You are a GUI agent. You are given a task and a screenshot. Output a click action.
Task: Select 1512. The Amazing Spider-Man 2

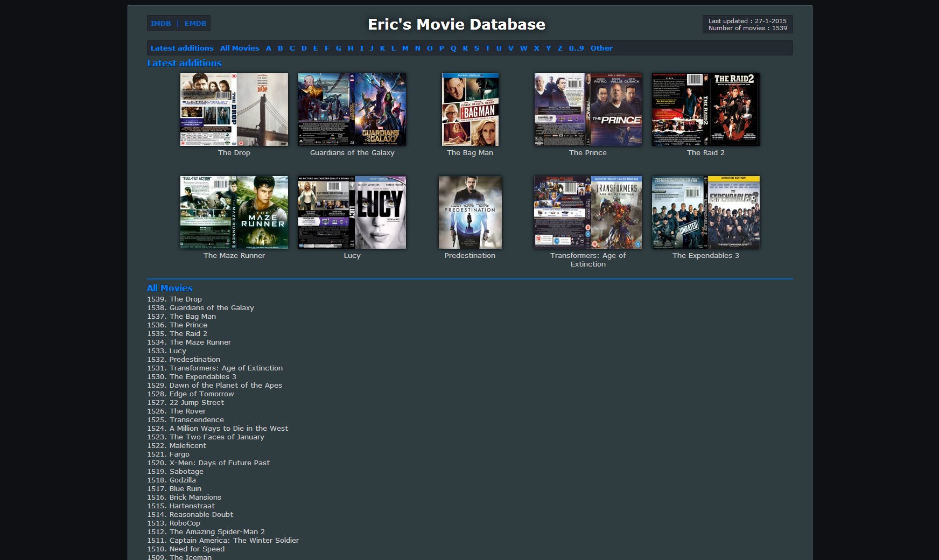click(x=206, y=532)
